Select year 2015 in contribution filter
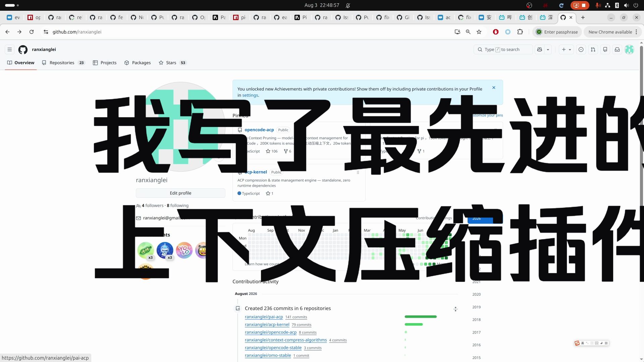 point(476,358)
